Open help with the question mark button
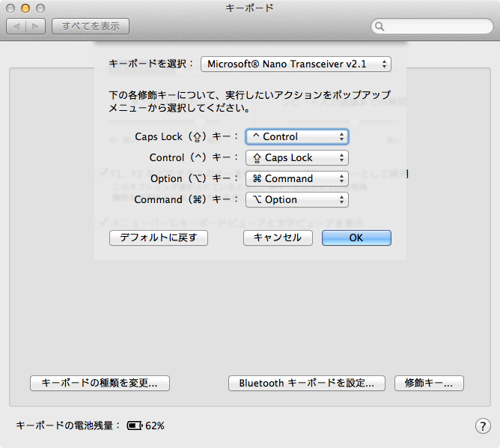The width and height of the screenshot is (500, 448). 483,426
